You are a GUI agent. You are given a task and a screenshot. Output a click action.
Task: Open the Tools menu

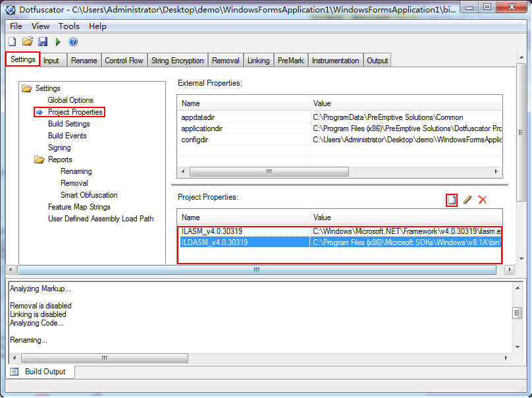pos(69,26)
